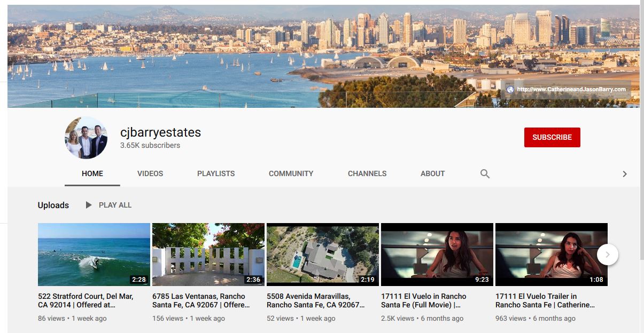Click the channel search magnifier icon
The width and height of the screenshot is (644, 333).
(x=485, y=173)
